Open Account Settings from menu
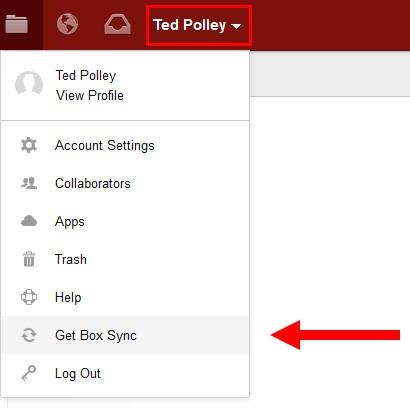 pos(125,145)
